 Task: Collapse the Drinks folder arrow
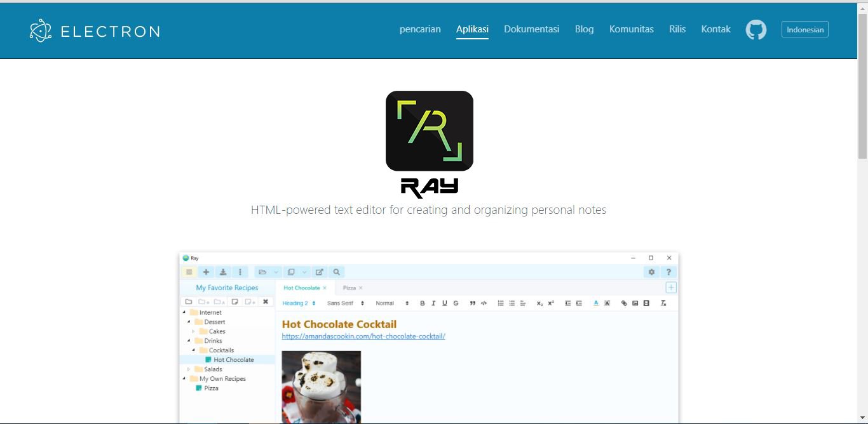click(189, 341)
